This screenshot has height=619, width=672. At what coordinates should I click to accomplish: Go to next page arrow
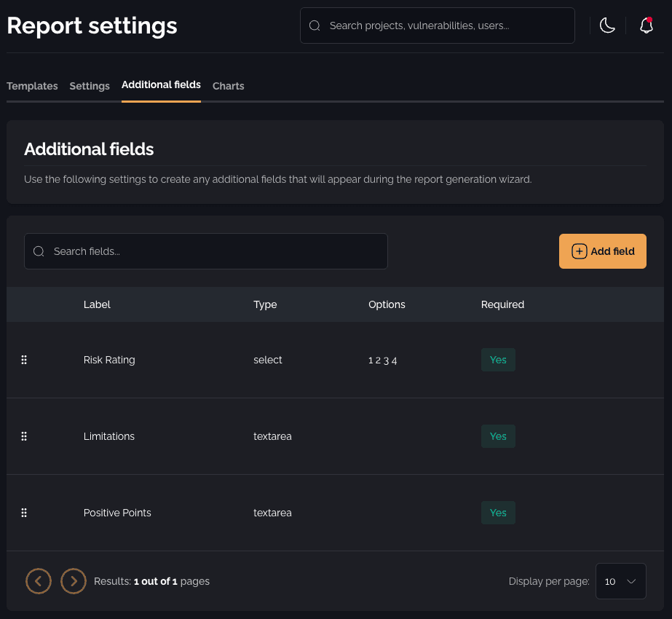click(74, 581)
